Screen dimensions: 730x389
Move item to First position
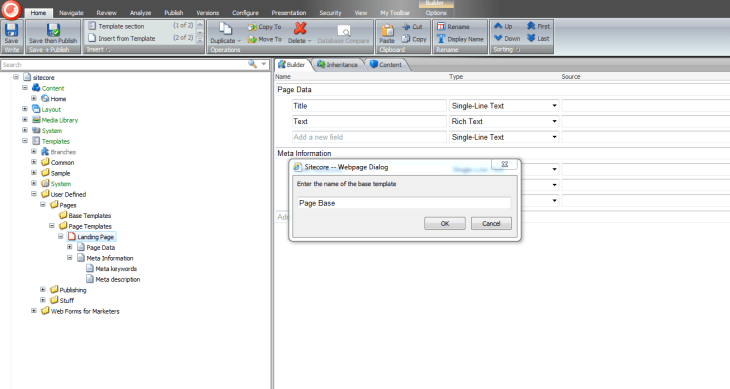(538, 26)
